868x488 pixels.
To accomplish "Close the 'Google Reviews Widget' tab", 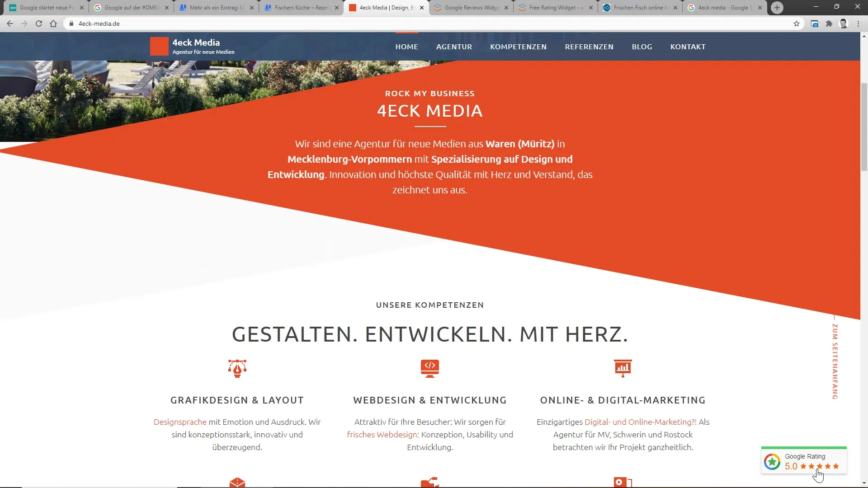I will 506,8.
